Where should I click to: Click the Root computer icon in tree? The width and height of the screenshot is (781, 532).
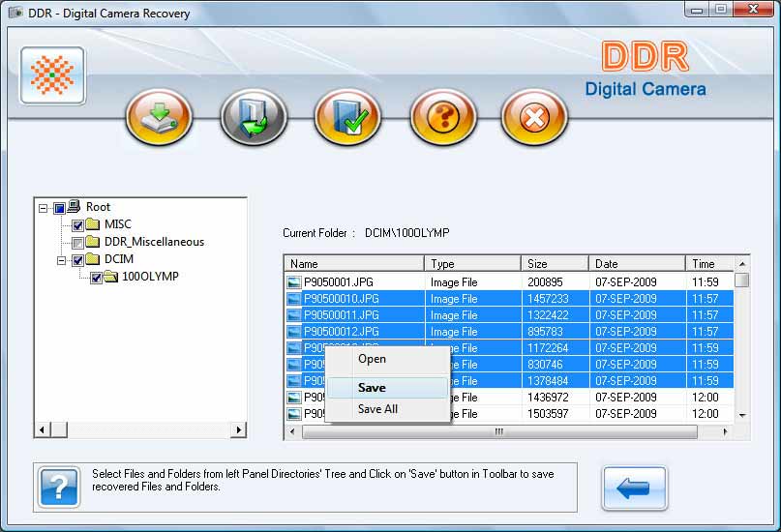click(74, 205)
